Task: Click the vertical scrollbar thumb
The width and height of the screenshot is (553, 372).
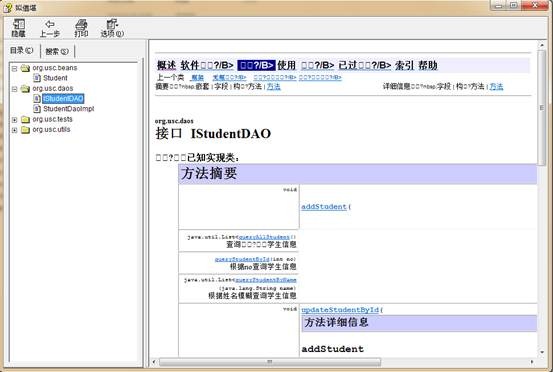Action: (x=541, y=108)
